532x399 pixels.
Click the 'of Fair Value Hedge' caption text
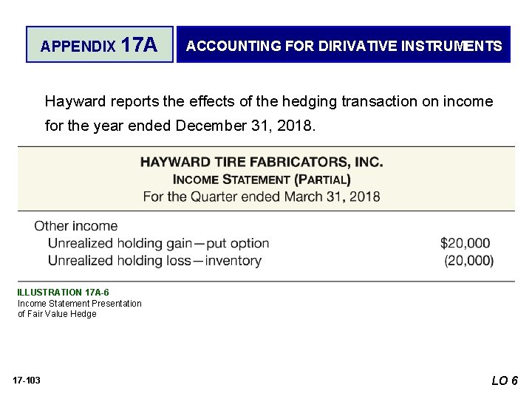(x=57, y=313)
